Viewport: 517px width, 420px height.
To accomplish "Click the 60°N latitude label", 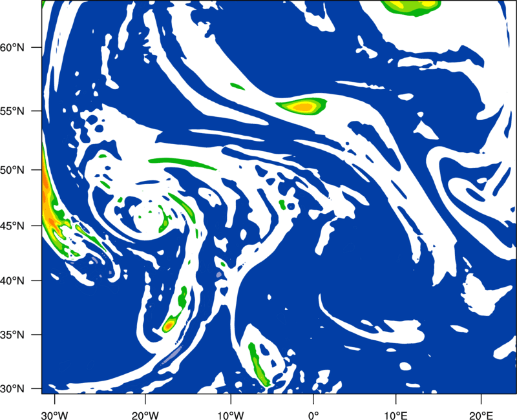I will tap(12, 48).
